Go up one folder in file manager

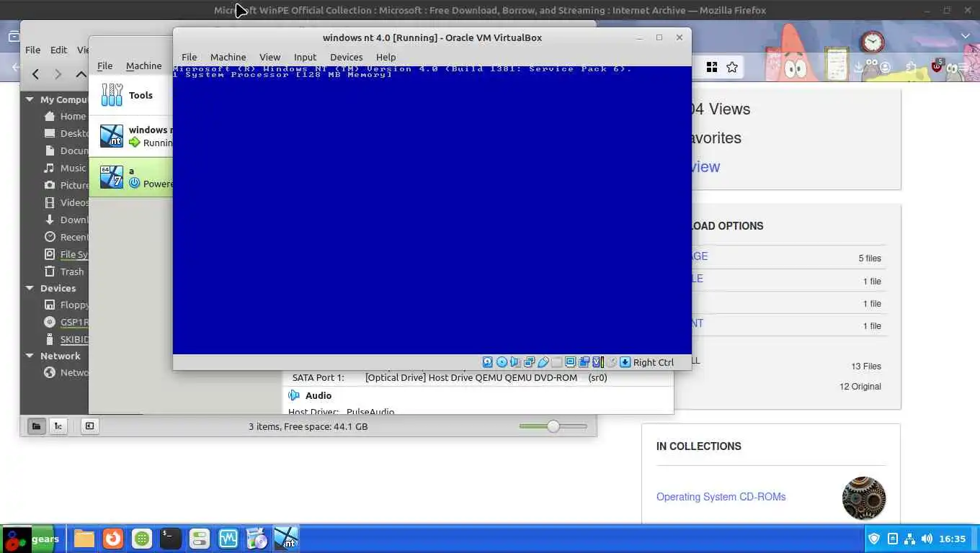[81, 73]
